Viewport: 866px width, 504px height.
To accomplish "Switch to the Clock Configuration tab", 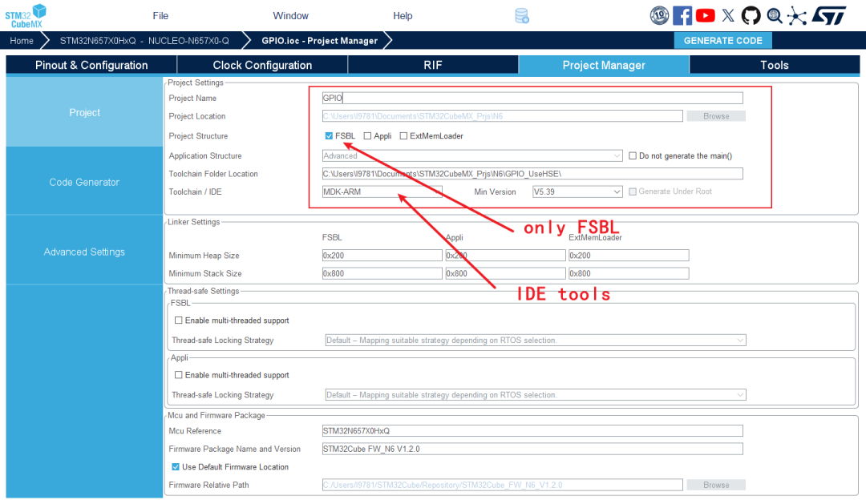I will [x=262, y=65].
